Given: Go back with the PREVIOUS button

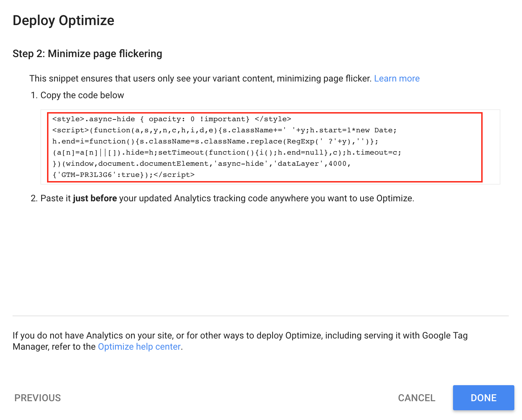Looking at the screenshot, I should [38, 398].
